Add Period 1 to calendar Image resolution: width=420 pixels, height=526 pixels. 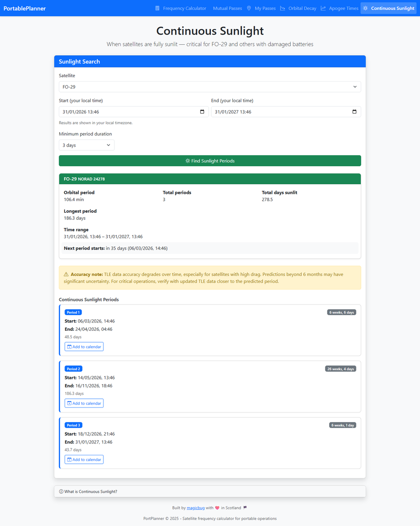[x=84, y=347]
